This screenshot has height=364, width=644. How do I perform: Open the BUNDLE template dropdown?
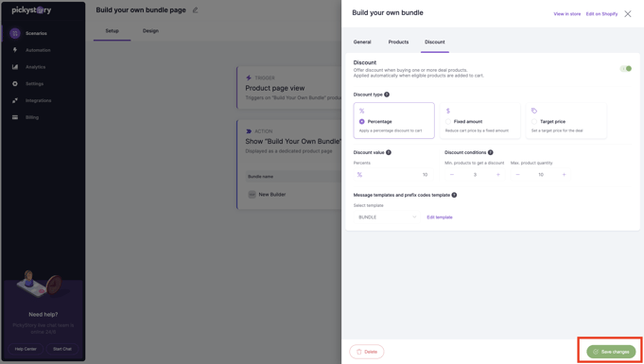pyautogui.click(x=387, y=217)
